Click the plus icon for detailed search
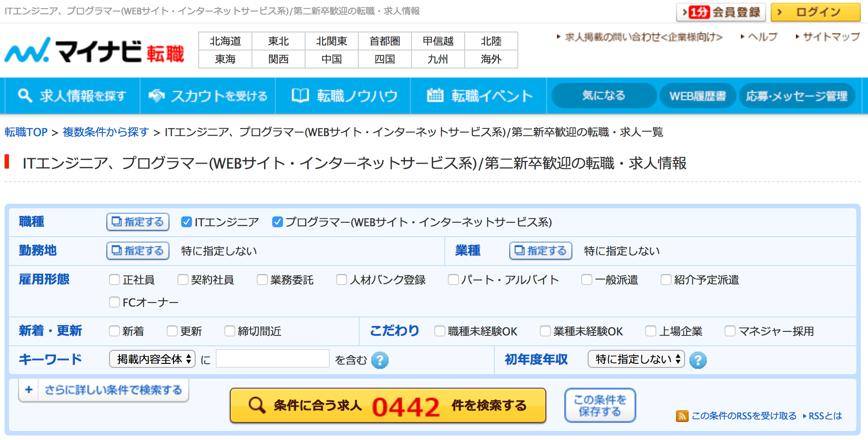 (x=29, y=390)
